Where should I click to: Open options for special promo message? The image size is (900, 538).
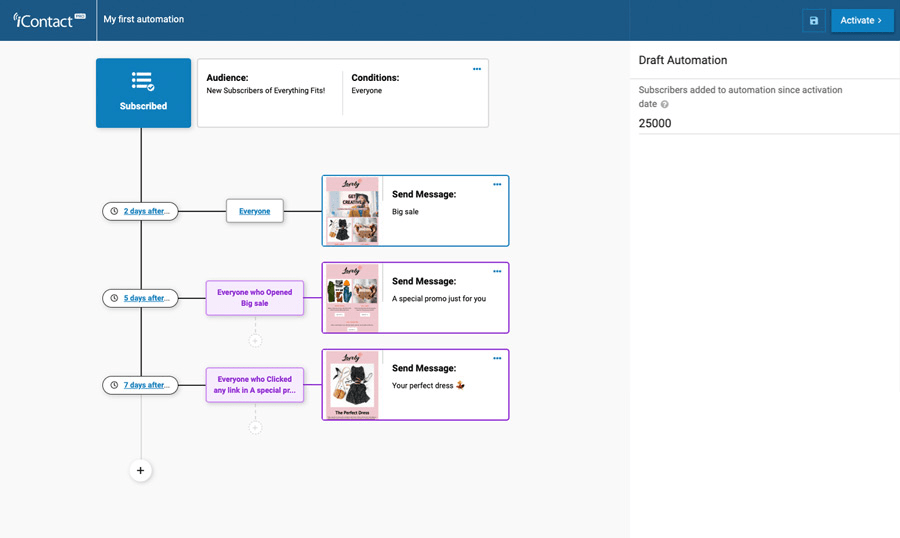[x=497, y=271]
